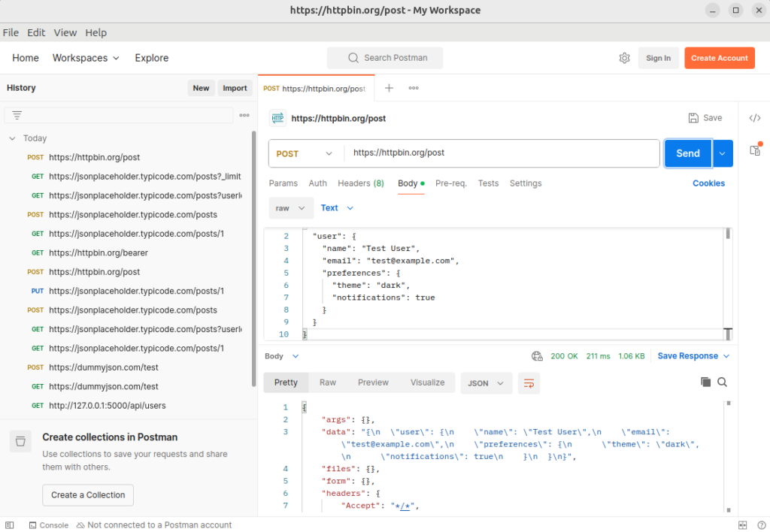Image resolution: width=770 pixels, height=532 pixels.
Task: Open the Console from status bar
Action: [x=49, y=525]
